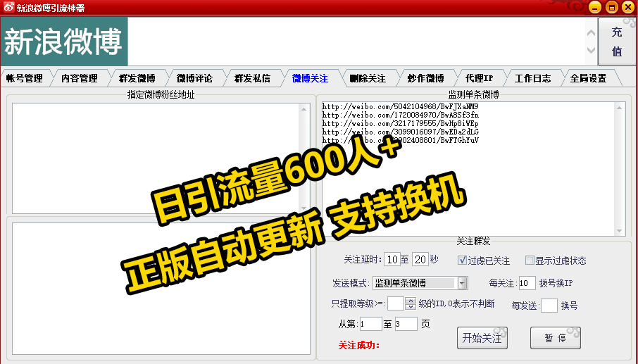Click the top banner scroll up arrow

tap(592, 32)
